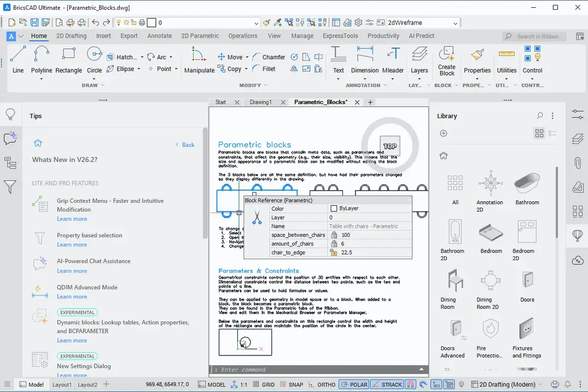Open the structure tree sidebar icon
This screenshot has height=392, width=588.
point(10,163)
